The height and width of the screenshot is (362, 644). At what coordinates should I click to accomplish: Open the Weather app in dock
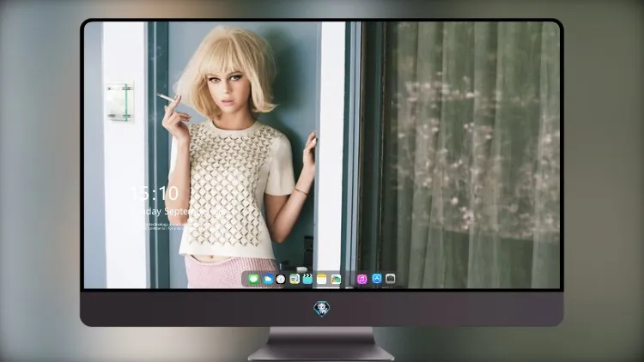[267, 280]
